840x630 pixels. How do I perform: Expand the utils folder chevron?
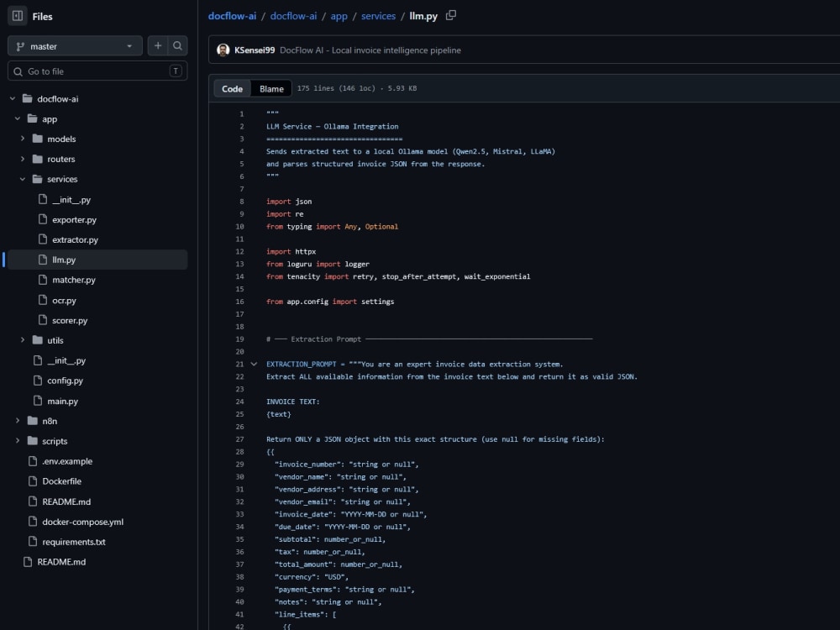tap(23, 339)
